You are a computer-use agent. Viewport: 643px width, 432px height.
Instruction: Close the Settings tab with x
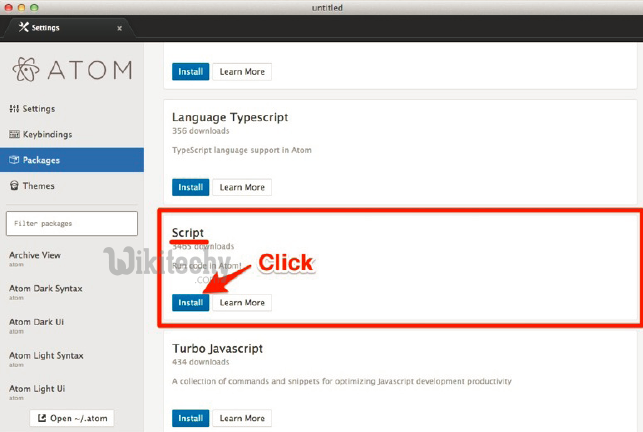point(120,28)
